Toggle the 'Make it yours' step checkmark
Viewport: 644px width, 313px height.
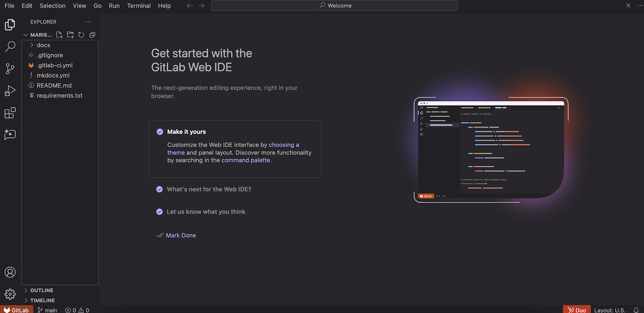point(160,132)
